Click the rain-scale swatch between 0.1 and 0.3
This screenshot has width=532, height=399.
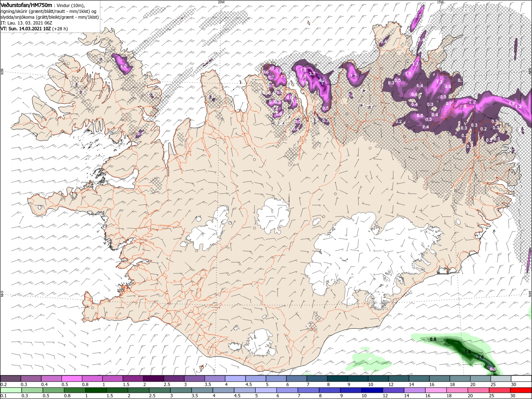pos(11,390)
